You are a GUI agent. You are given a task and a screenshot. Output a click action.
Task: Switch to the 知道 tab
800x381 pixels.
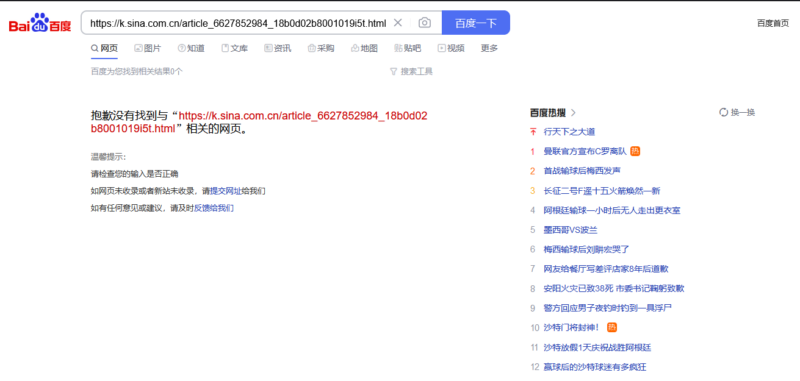[191, 48]
